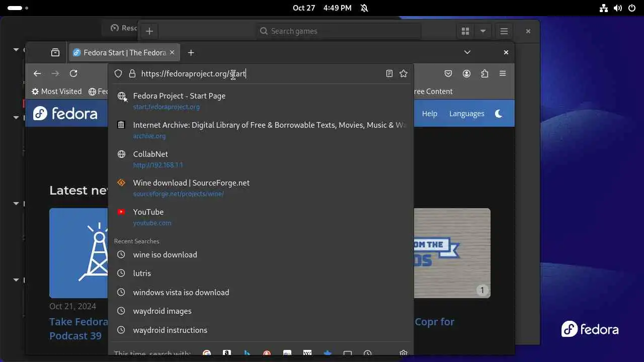Open the Help link in page header
Image resolution: width=644 pixels, height=362 pixels.
[429, 114]
